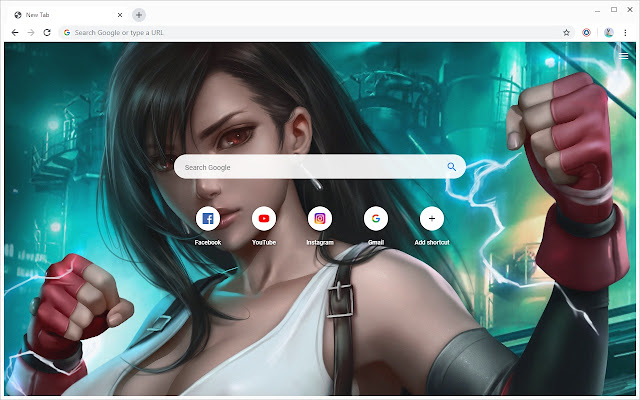Go back using the browser back arrow
This screenshot has height=400, width=640.
pos(15,33)
